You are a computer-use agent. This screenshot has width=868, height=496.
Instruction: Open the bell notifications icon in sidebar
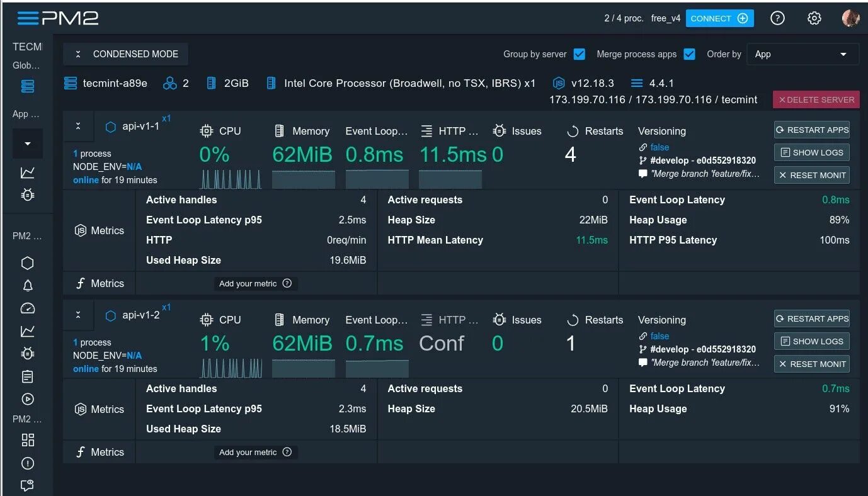(28, 286)
